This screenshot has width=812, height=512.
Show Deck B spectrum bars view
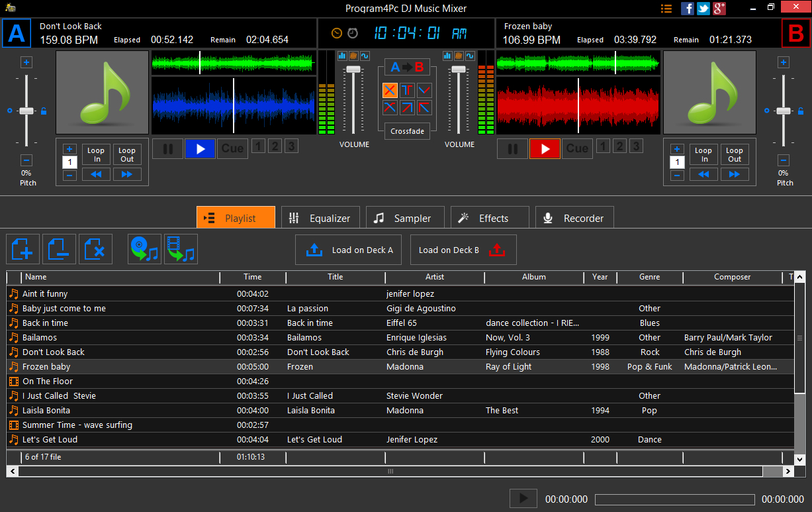click(x=447, y=56)
